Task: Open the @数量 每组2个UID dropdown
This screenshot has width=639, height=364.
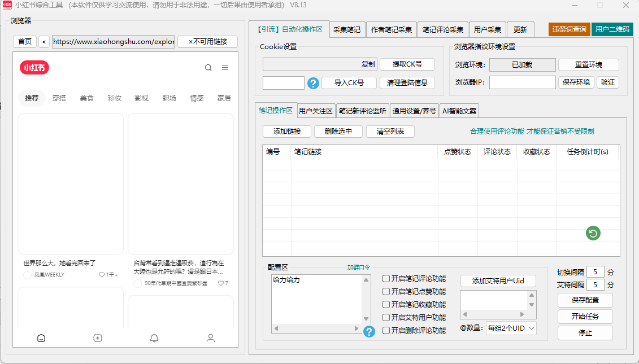Action: tap(510, 328)
